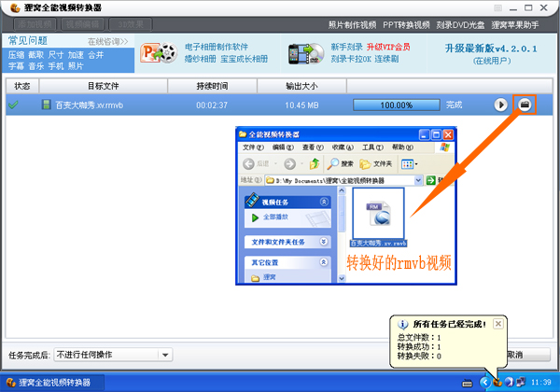The width and height of the screenshot is (560, 392).
Task: Click the Back arrow in Explorer window
Action: tap(248, 164)
